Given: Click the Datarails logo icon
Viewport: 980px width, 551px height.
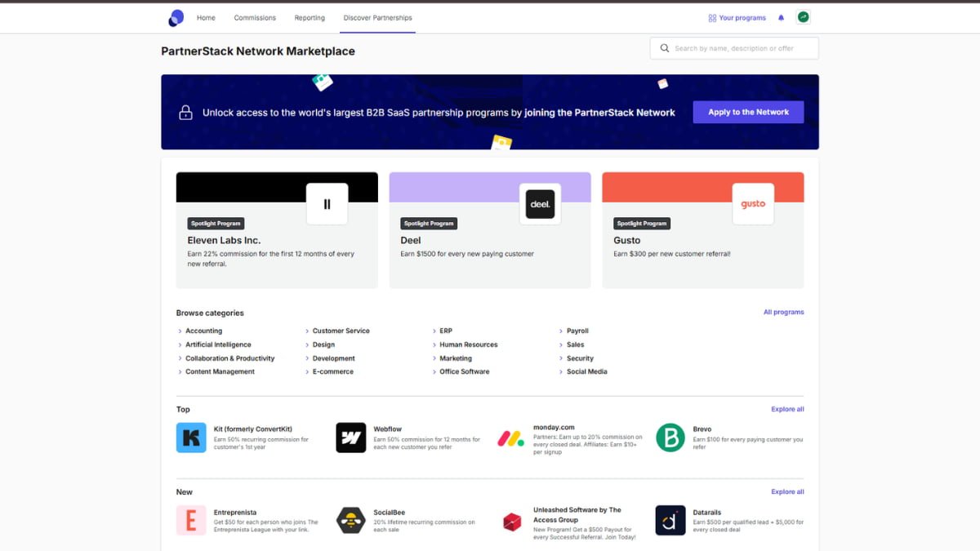Looking at the screenshot, I should point(670,520).
